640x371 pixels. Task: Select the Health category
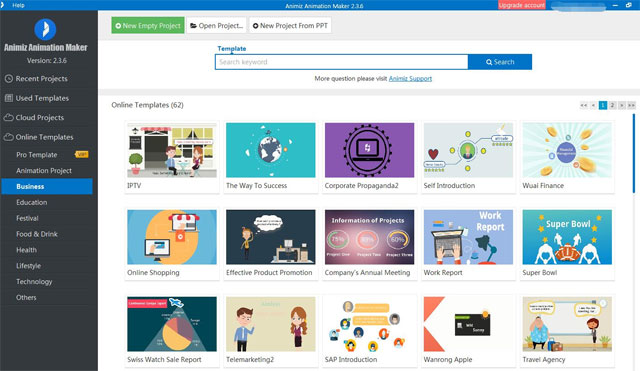tap(26, 250)
